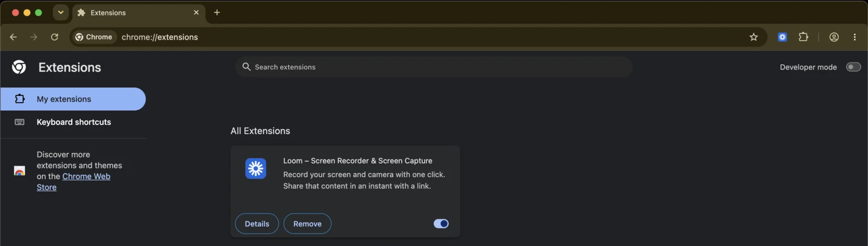Reload the extensions page
868x246 pixels.
click(x=54, y=37)
